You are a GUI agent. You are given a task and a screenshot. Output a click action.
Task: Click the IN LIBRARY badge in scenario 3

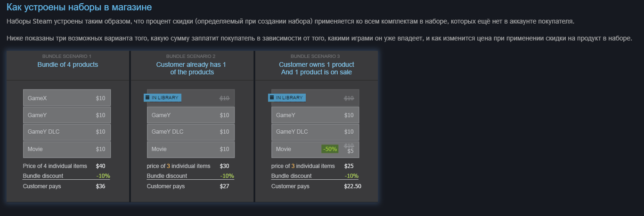287,98
